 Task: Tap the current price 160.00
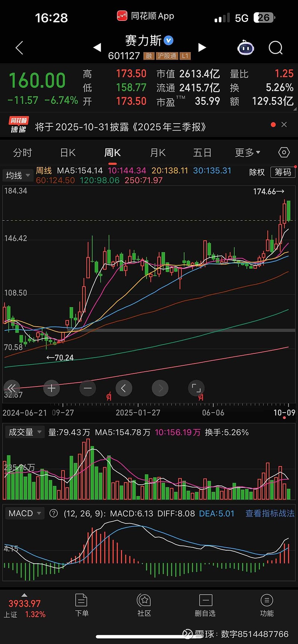37,80
